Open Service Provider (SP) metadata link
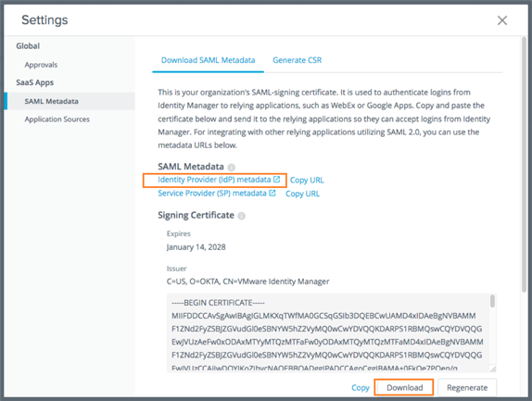The width and height of the screenshot is (532, 401). pos(212,194)
